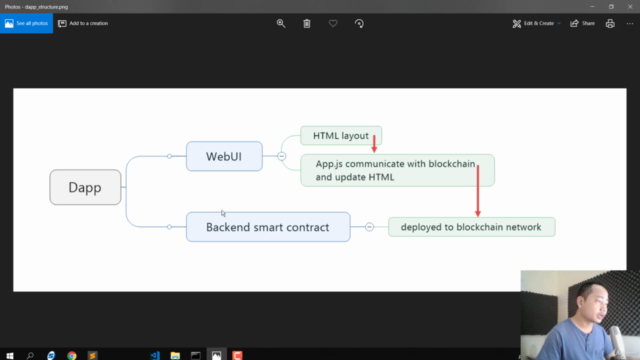This screenshot has width=640, height=360.
Task: Open the Edit & Create dropdown
Action: [x=536, y=23]
